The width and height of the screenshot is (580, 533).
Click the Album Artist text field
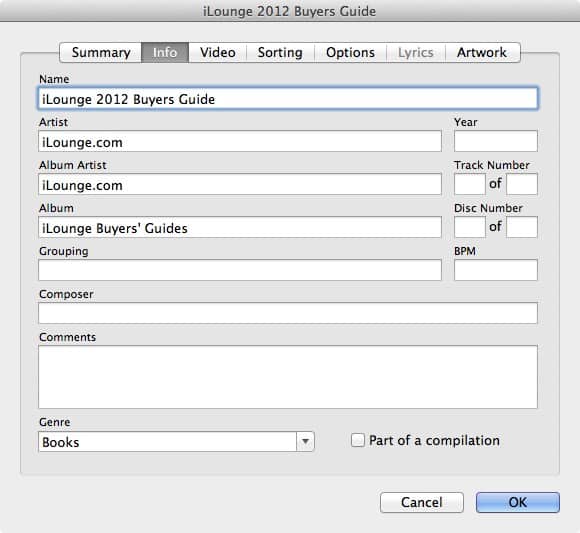click(x=240, y=184)
